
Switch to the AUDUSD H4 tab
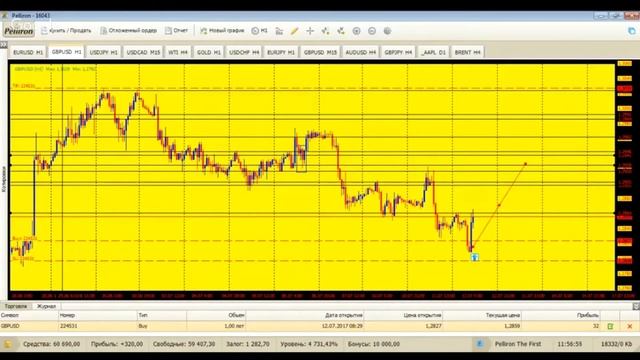[361, 52]
